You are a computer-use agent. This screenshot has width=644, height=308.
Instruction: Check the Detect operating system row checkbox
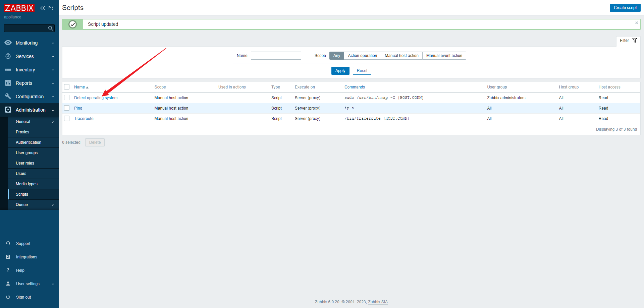click(x=67, y=98)
